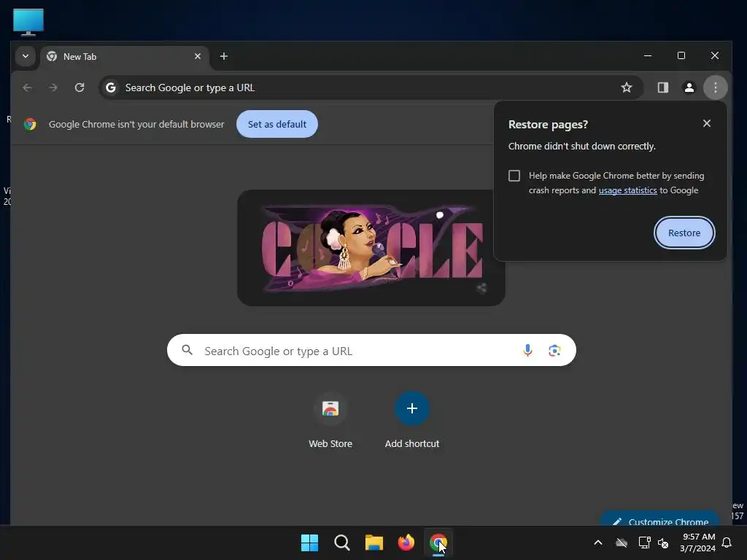Open a new tab with plus button
Screen dimensions: 747x560
[223, 56]
